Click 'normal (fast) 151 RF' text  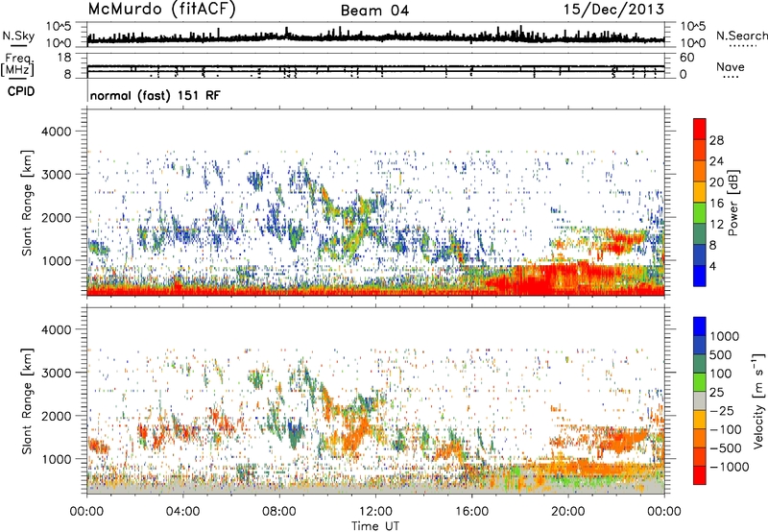(155, 95)
